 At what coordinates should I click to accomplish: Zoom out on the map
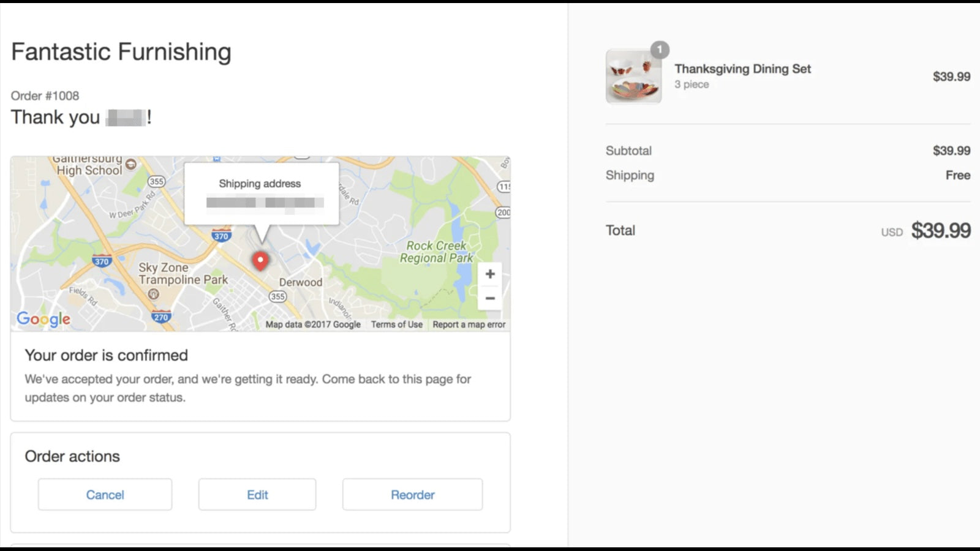point(490,299)
